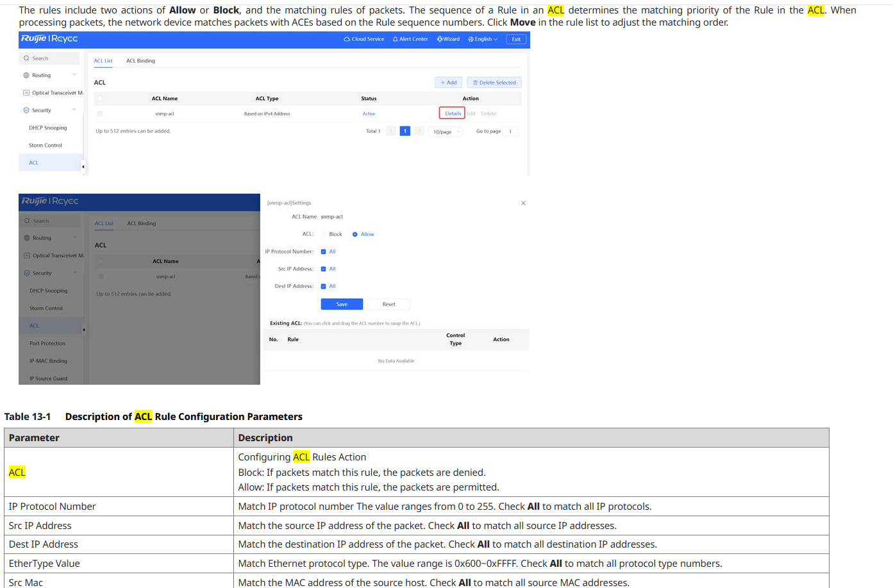The width and height of the screenshot is (893, 588).
Task: Click the Exit button in the top bar
Action: tap(516, 39)
